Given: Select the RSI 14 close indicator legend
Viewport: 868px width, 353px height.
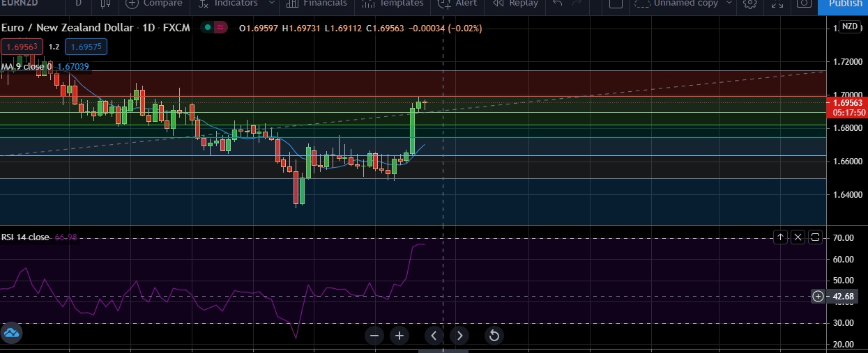Looking at the screenshot, I should pyautogui.click(x=25, y=237).
